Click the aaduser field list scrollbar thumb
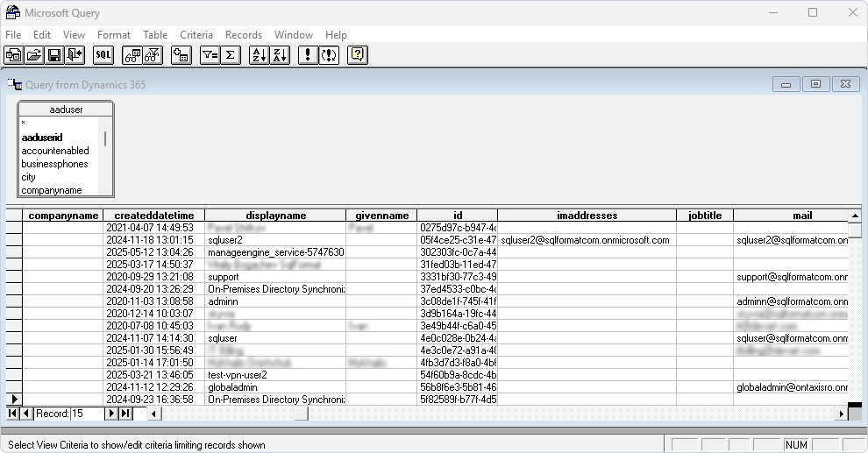This screenshot has height=453, width=868. click(105, 138)
